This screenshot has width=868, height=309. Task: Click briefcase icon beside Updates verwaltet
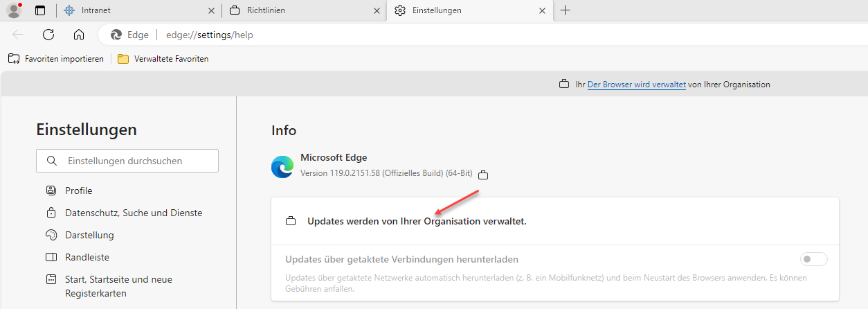[291, 222]
